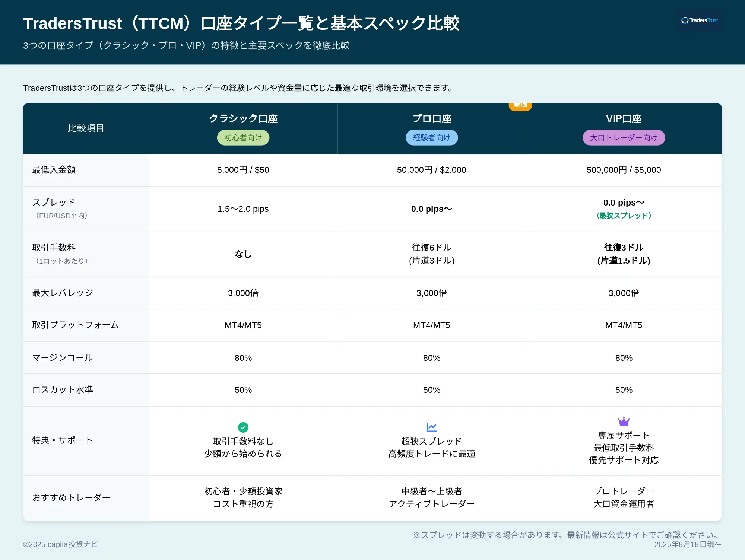This screenshot has width=745, height=560.
Task: Click the 最大レバレッジ row label
Action: pyautogui.click(x=63, y=293)
